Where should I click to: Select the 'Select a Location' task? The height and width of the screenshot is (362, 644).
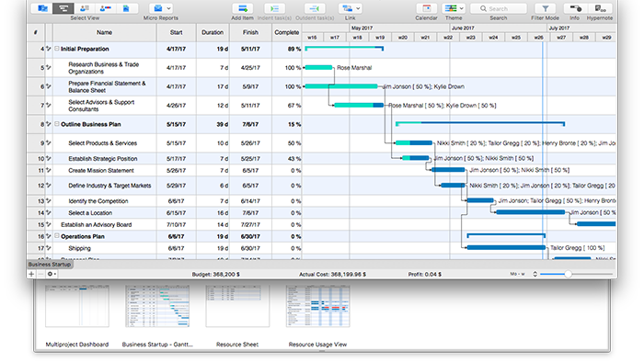[x=90, y=213]
